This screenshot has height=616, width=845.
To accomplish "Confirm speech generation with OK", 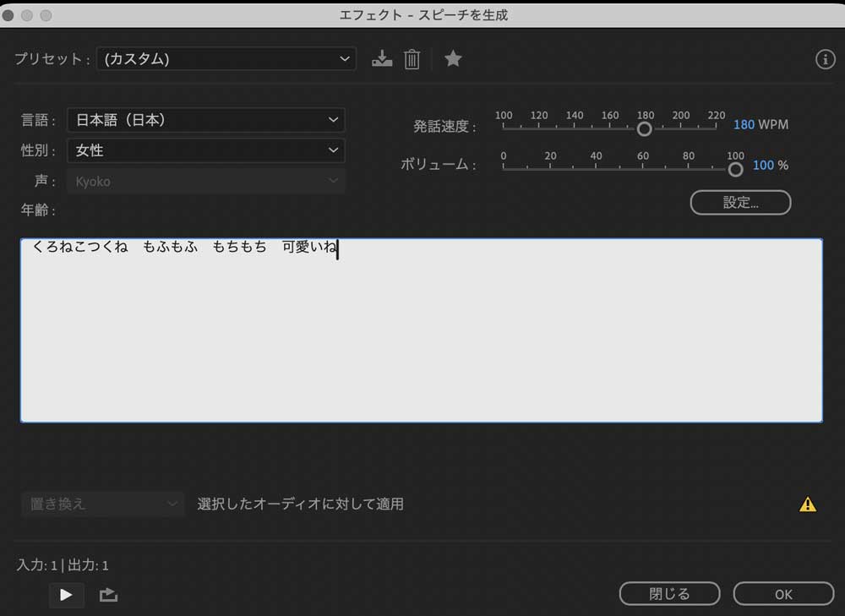I will (x=783, y=593).
